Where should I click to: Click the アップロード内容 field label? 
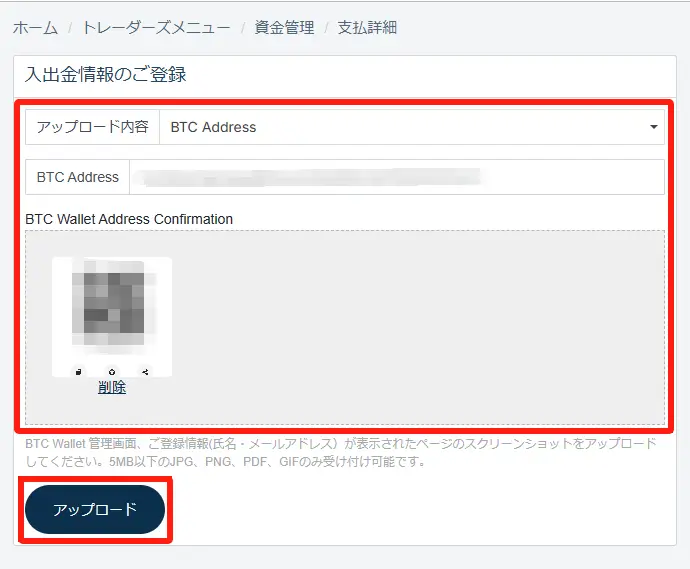point(92,127)
